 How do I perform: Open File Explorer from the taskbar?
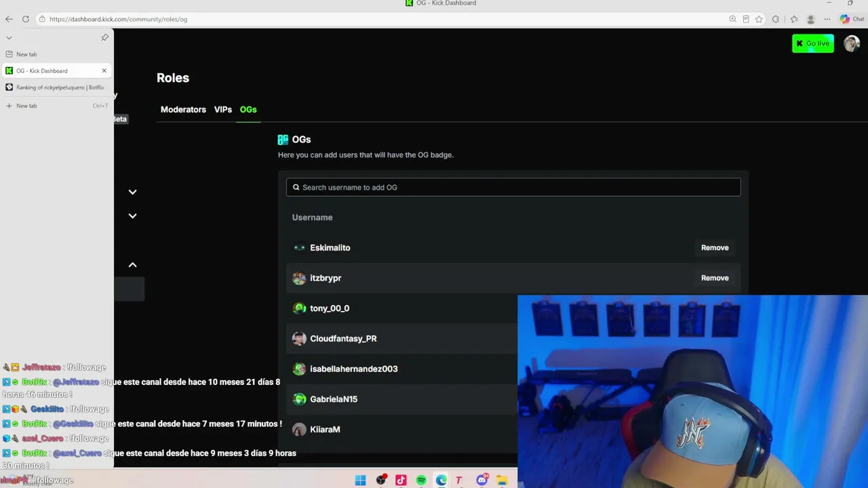[x=502, y=481]
